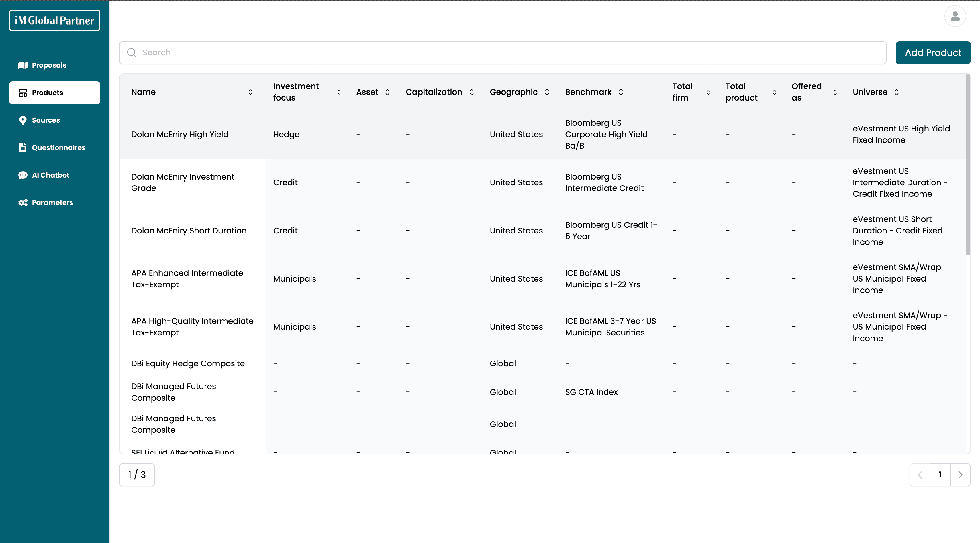This screenshot has width=980, height=543.
Task: Sort the table by Name column
Action: (x=251, y=92)
